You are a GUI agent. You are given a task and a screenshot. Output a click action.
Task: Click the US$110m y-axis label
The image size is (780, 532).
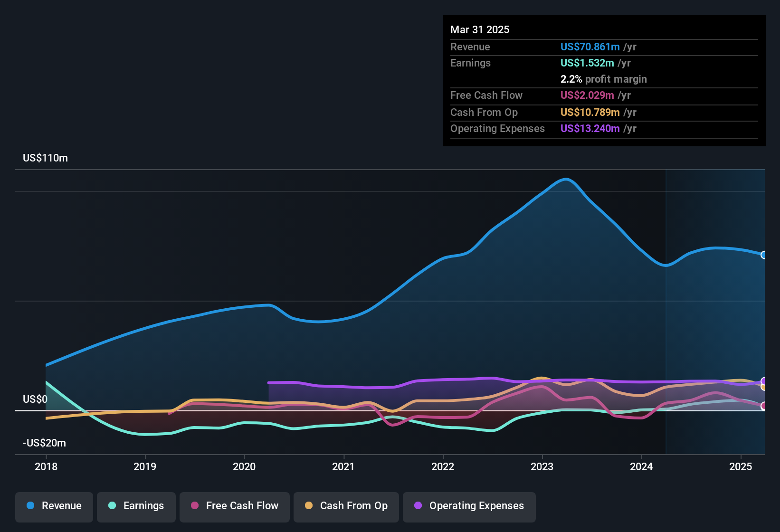(x=45, y=158)
